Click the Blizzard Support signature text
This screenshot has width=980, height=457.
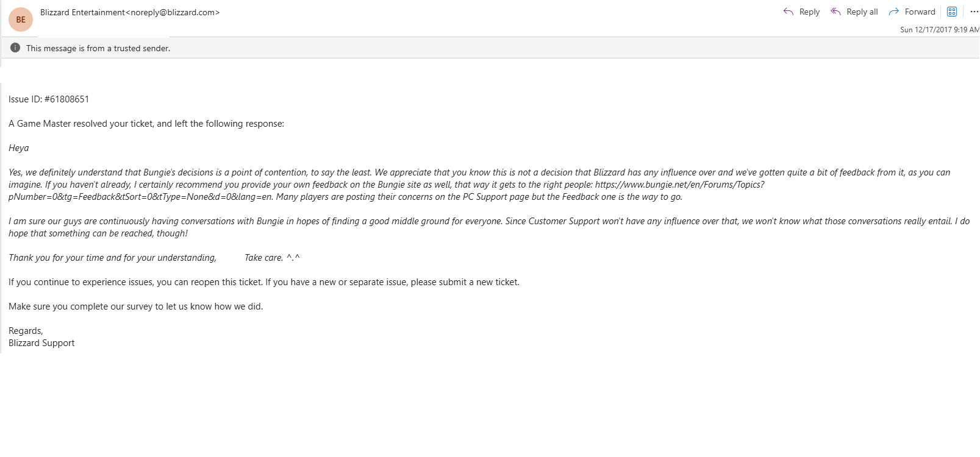[41, 343]
